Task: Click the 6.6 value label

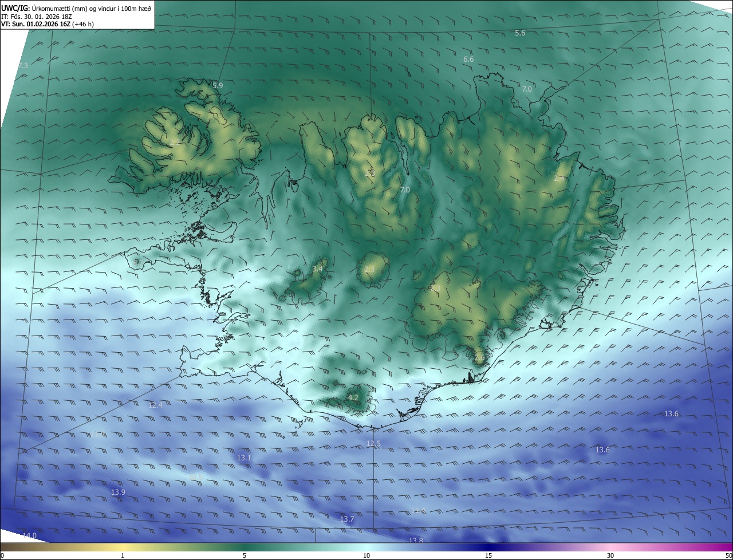Action: (x=468, y=60)
